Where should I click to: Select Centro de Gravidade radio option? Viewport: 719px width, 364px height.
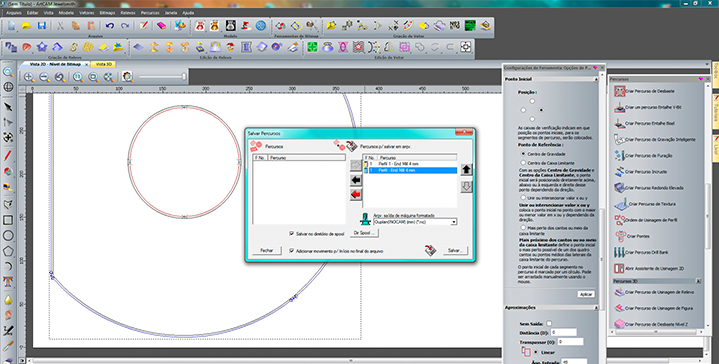pyautogui.click(x=523, y=154)
